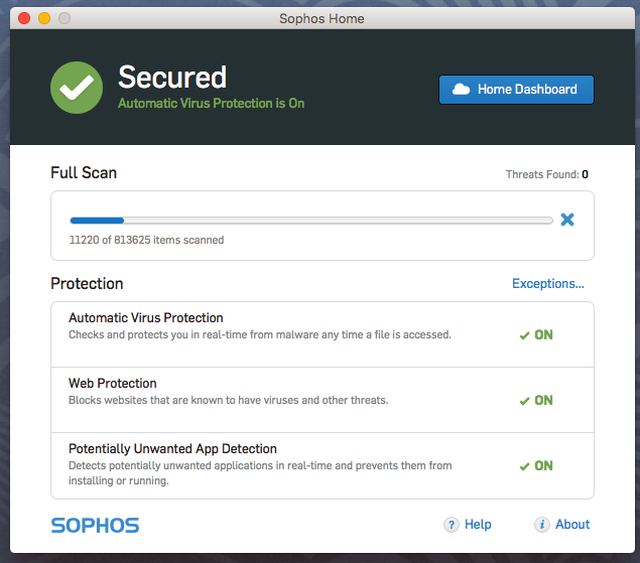
Task: Click the Protection section title
Action: (x=87, y=283)
